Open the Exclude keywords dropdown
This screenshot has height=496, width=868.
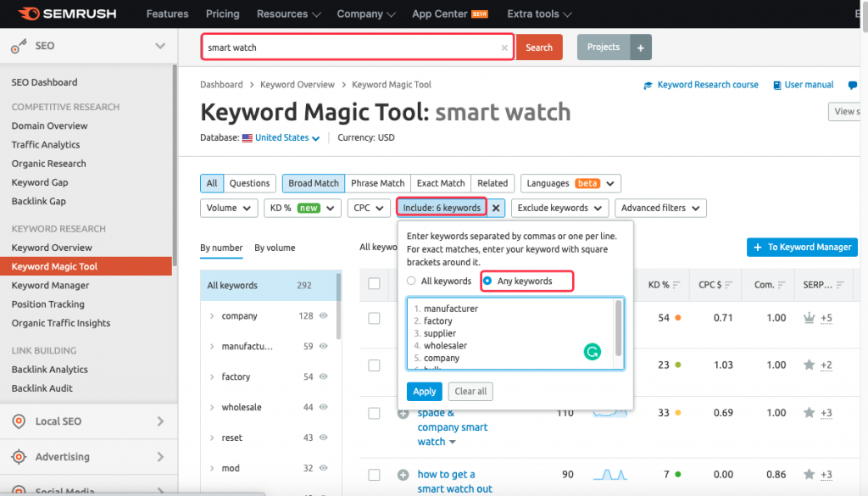coord(559,208)
